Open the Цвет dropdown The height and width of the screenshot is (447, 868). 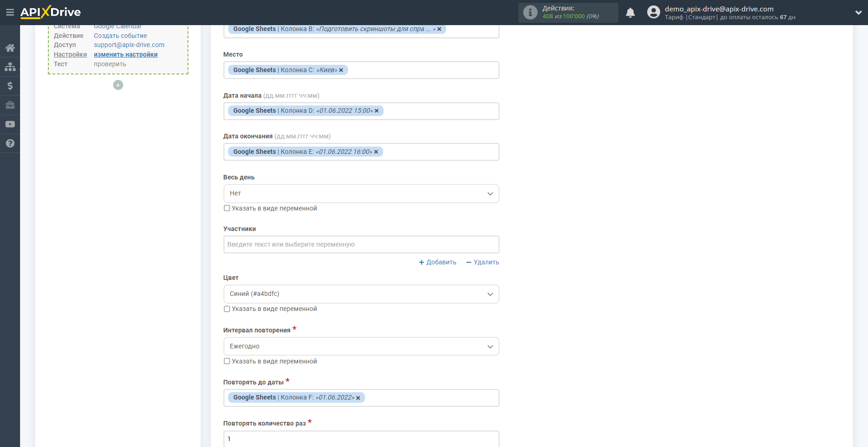click(361, 294)
